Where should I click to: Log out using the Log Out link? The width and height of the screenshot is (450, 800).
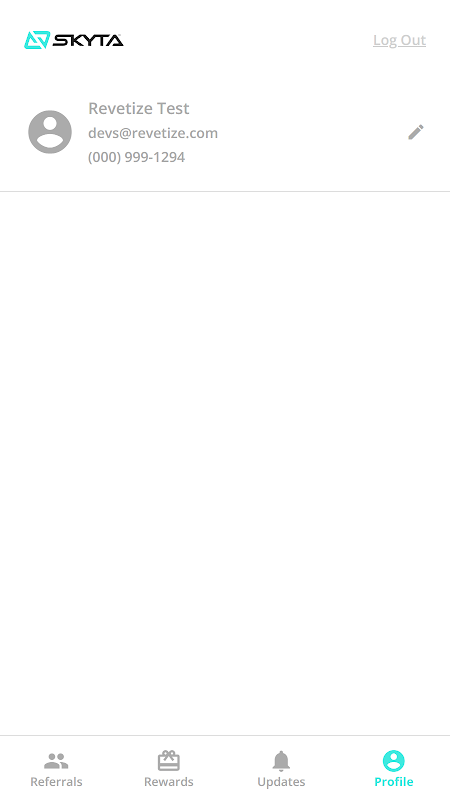[399, 40]
